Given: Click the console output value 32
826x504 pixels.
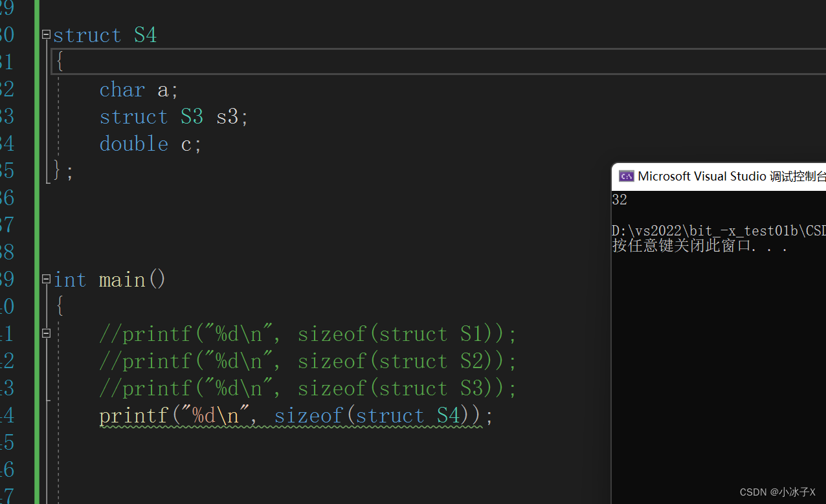Looking at the screenshot, I should (x=619, y=199).
